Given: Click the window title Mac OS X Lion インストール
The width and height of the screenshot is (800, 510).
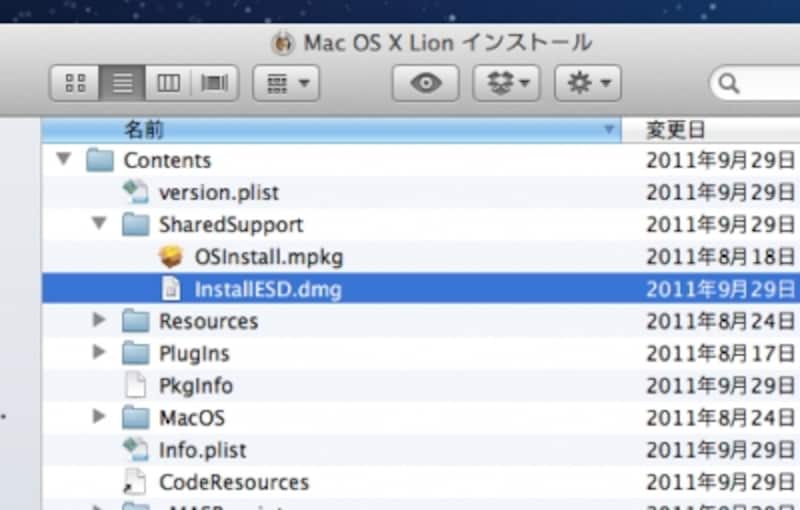Looking at the screenshot, I should pos(448,43).
